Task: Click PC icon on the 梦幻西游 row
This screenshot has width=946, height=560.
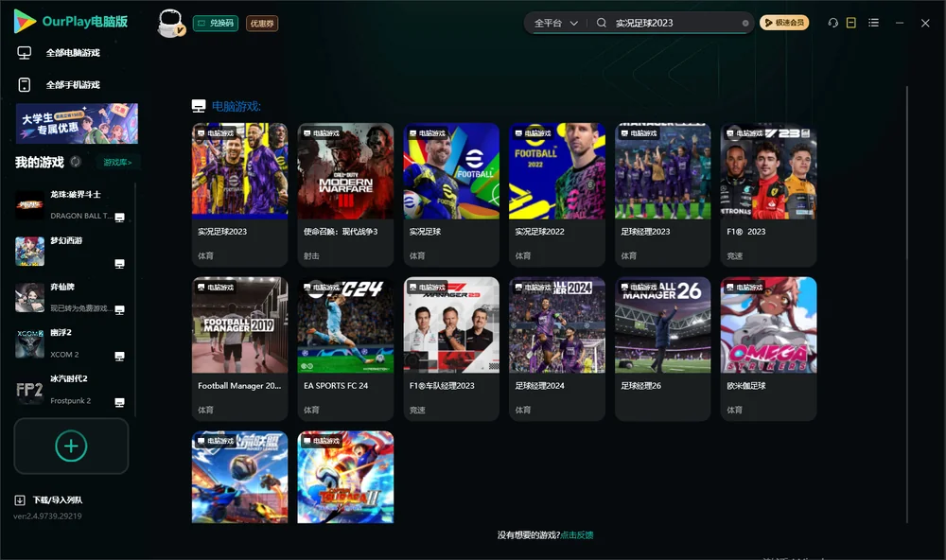Action: tap(119, 264)
